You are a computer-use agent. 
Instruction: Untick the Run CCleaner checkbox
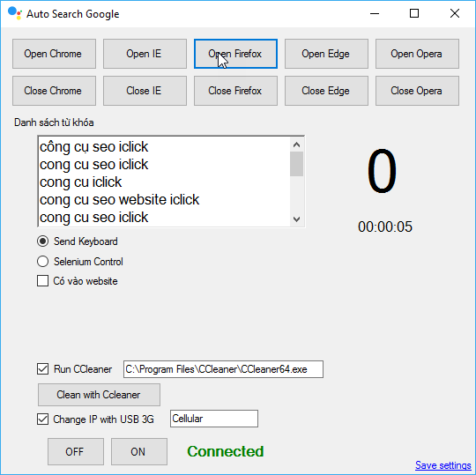(43, 369)
